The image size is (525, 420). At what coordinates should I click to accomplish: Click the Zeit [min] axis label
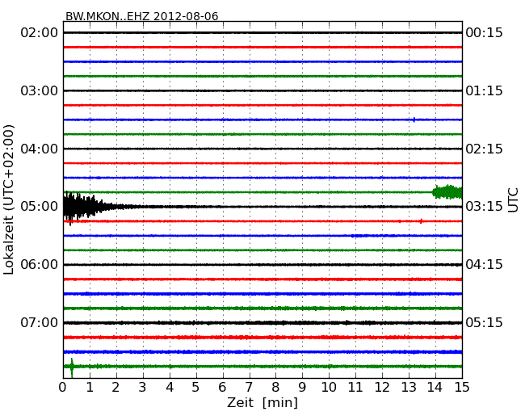pyautogui.click(x=262, y=402)
